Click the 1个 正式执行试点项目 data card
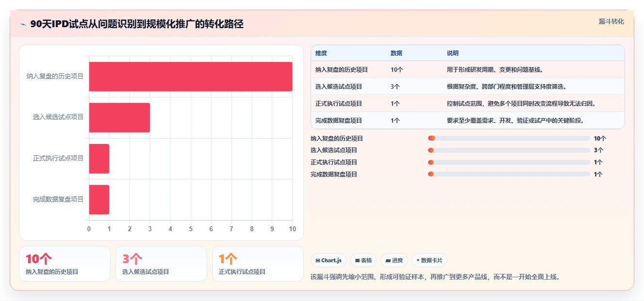The height and width of the screenshot is (301, 644). [x=258, y=264]
